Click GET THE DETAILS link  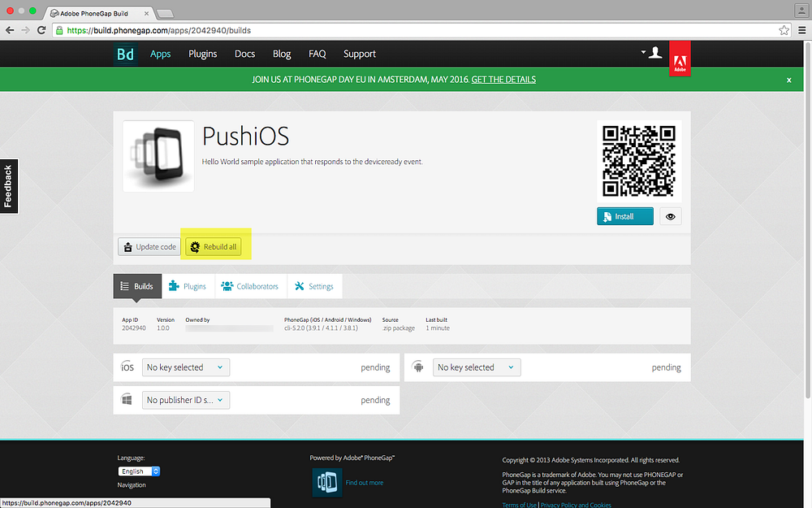pyautogui.click(x=503, y=80)
